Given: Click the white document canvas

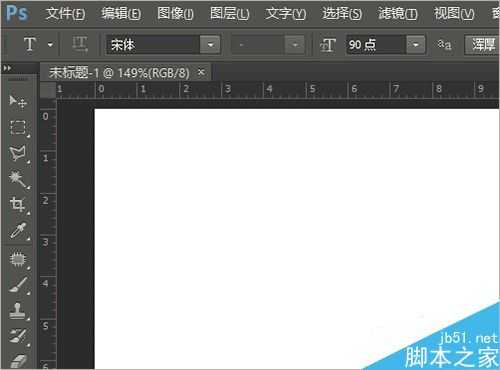Looking at the screenshot, I should pyautogui.click(x=297, y=238).
